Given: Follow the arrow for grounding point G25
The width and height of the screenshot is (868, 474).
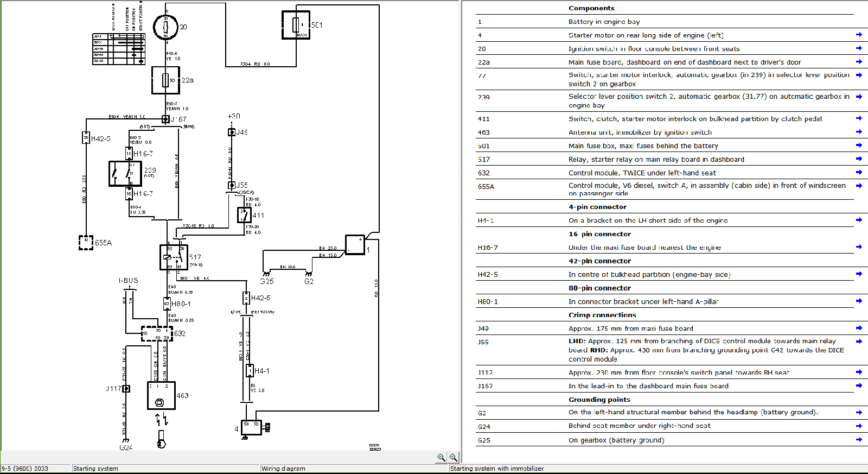Looking at the screenshot, I should pyautogui.click(x=859, y=440).
